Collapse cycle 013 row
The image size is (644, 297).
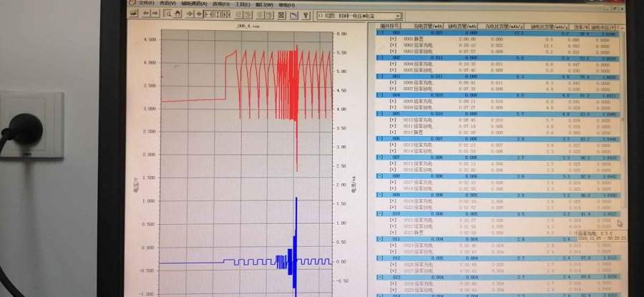(381, 277)
